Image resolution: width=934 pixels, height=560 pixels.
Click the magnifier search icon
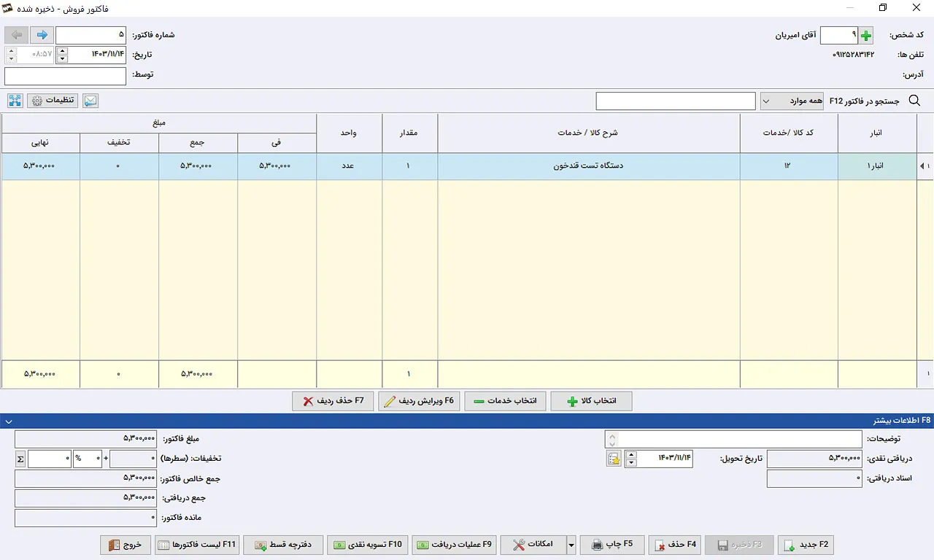tap(914, 101)
